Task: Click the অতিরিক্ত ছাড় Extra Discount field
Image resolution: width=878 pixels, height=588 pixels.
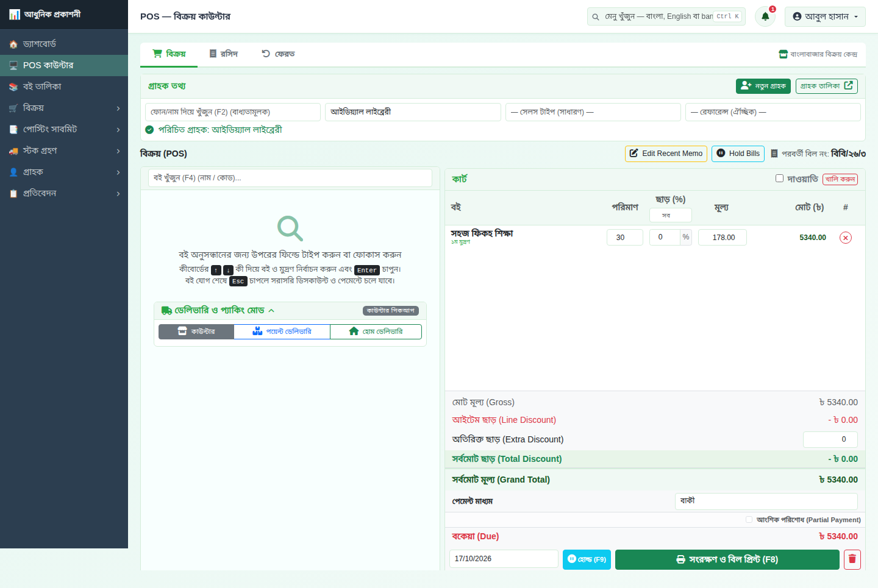Action: (x=830, y=439)
